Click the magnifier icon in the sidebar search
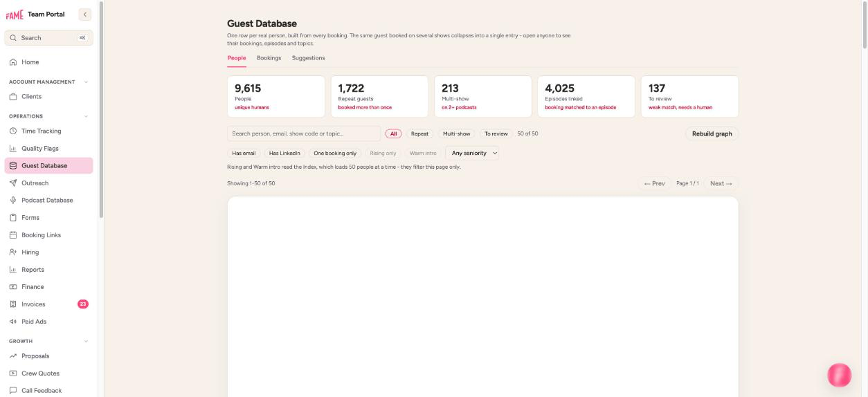Image resolution: width=868 pixels, height=397 pixels. coord(13,38)
